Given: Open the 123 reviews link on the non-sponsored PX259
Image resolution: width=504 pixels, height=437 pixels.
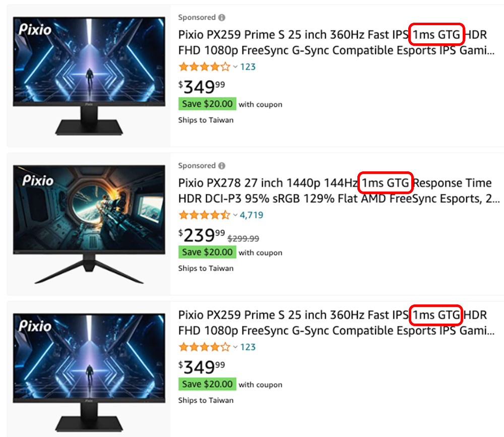Looking at the screenshot, I should 248,347.
